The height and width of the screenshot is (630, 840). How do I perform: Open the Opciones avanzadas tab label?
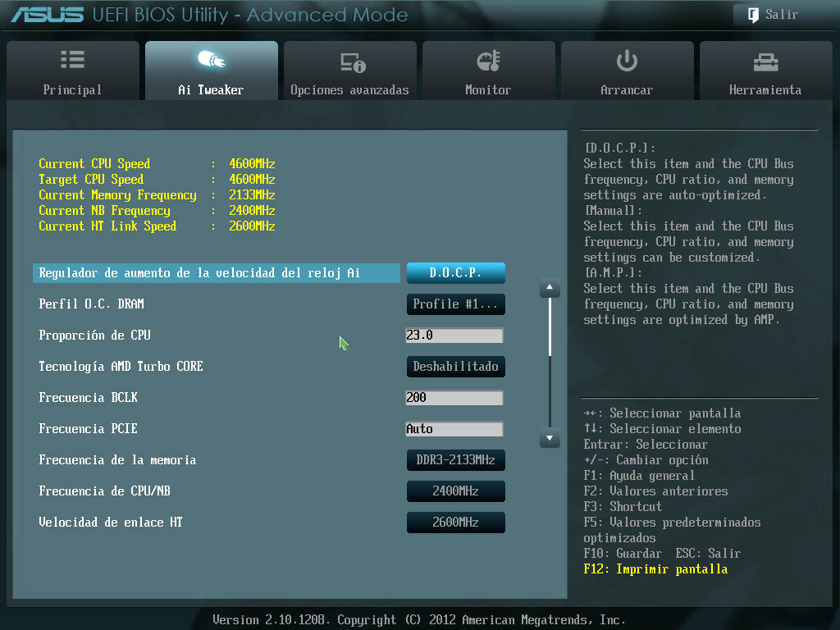point(349,90)
